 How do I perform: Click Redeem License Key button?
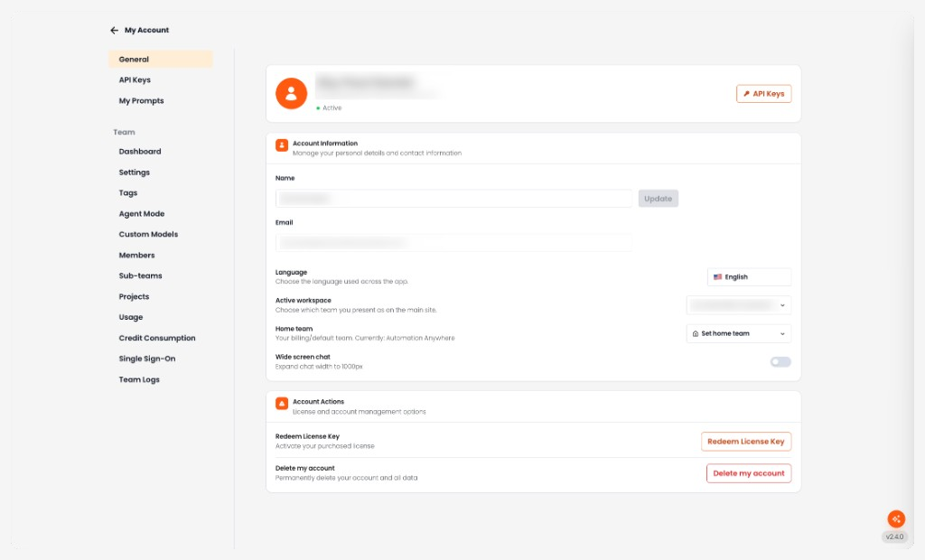[746, 442]
